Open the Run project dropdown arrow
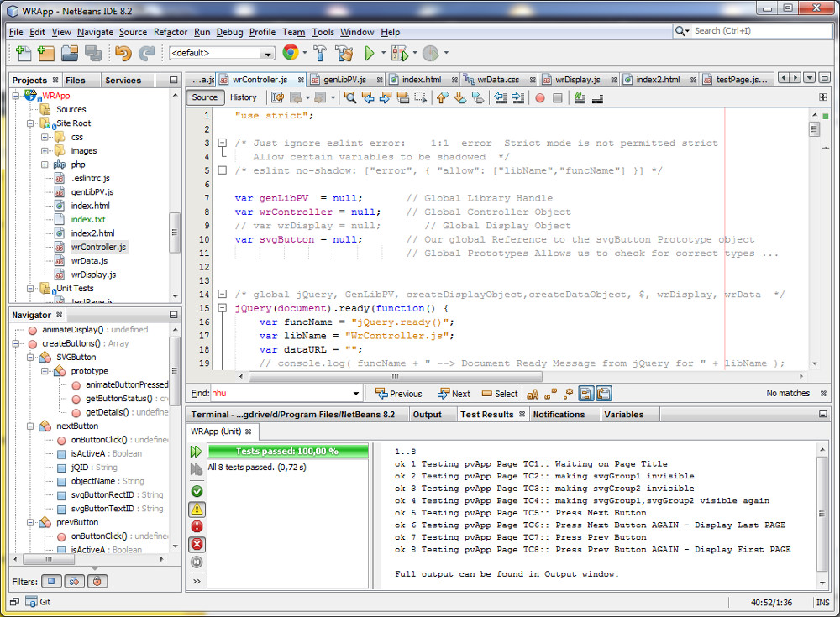 (x=383, y=53)
